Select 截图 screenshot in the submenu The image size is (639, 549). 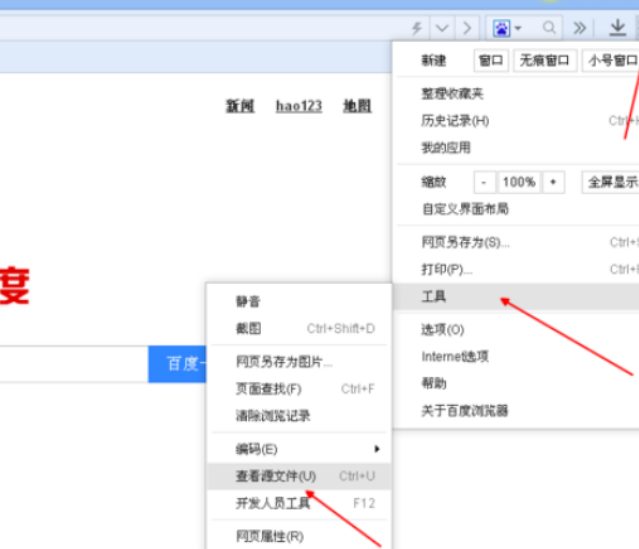pyautogui.click(x=299, y=329)
